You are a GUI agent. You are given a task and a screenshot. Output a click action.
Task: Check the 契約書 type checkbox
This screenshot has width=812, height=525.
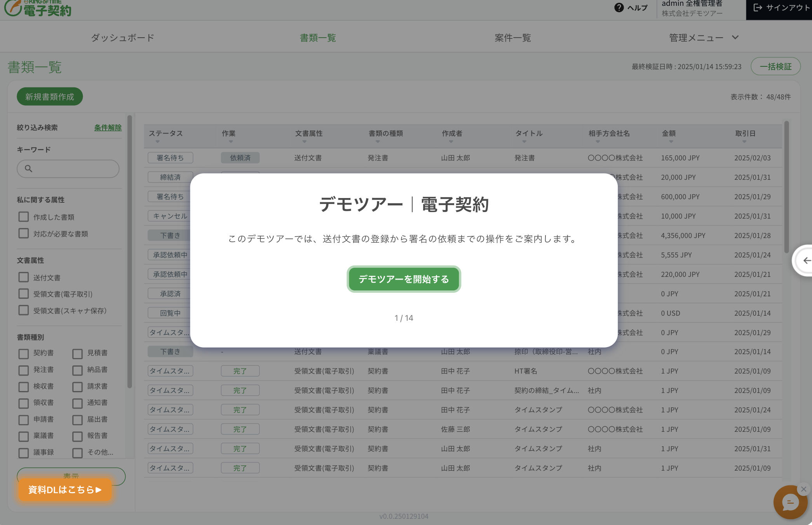pyautogui.click(x=24, y=354)
